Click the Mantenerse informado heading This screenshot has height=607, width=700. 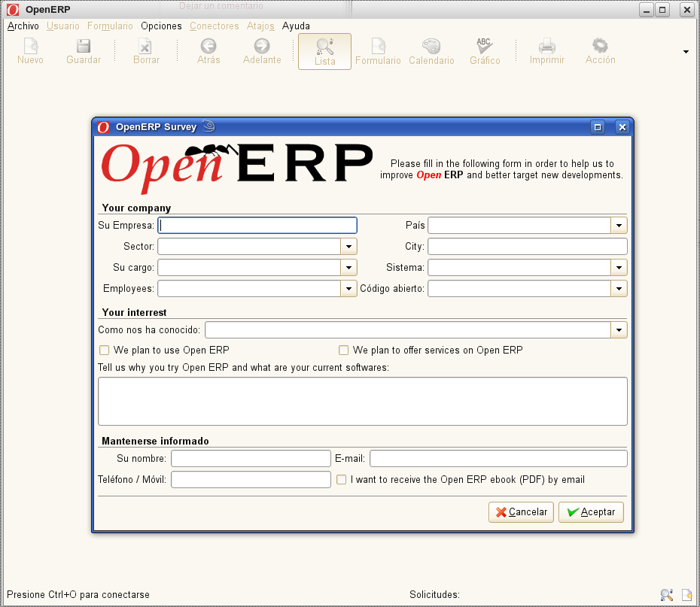pos(155,441)
